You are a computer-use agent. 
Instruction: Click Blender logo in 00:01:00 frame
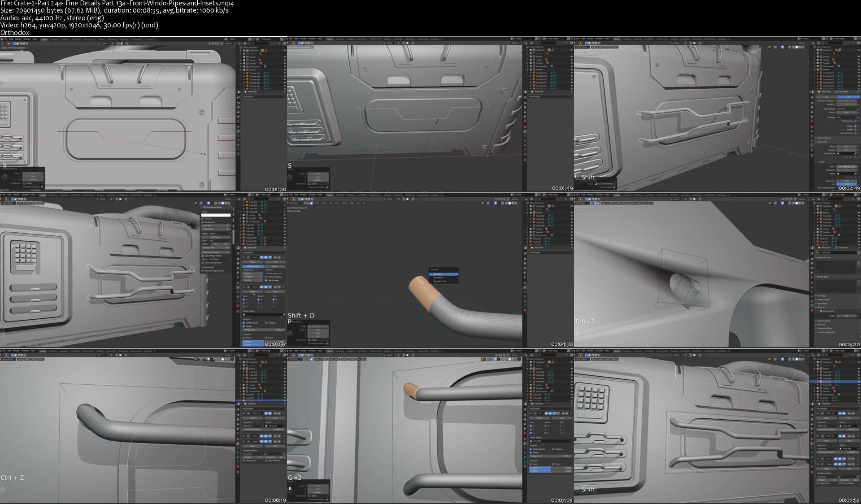pyautogui.click(x=2, y=39)
